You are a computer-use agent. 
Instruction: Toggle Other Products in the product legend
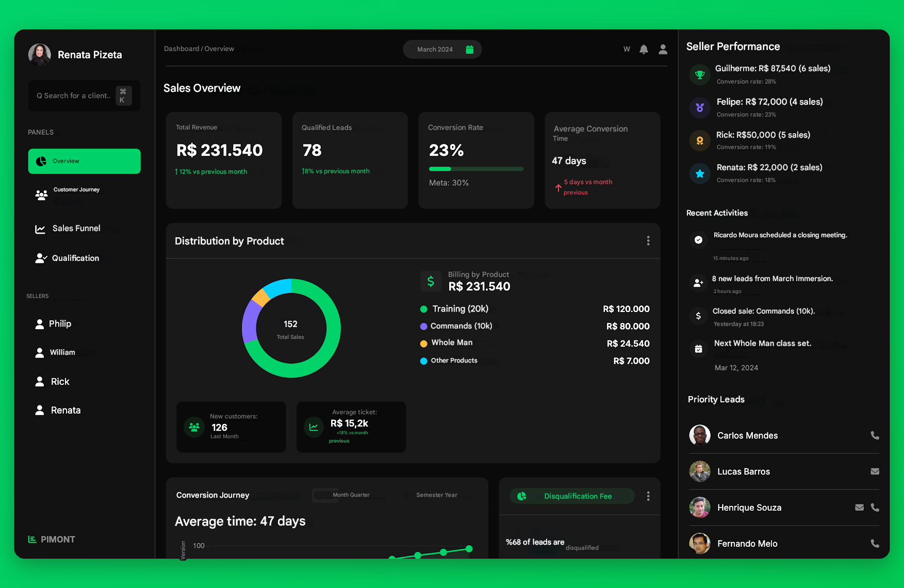click(453, 361)
